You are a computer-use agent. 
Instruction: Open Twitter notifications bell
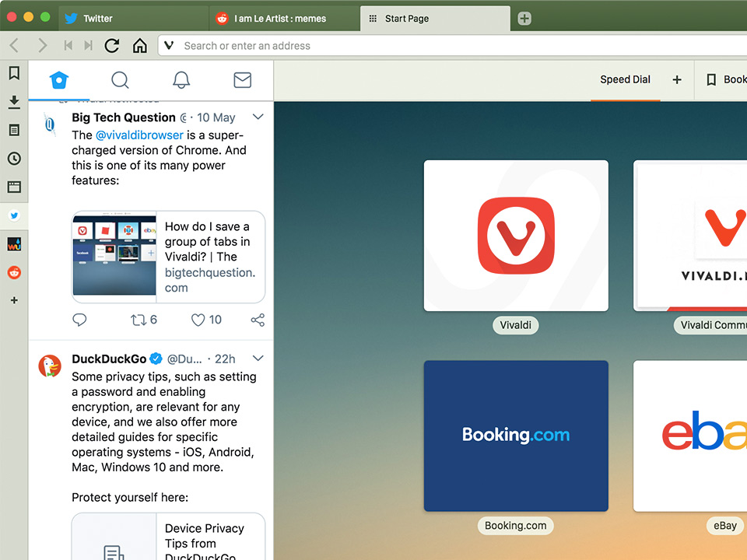pyautogui.click(x=181, y=80)
